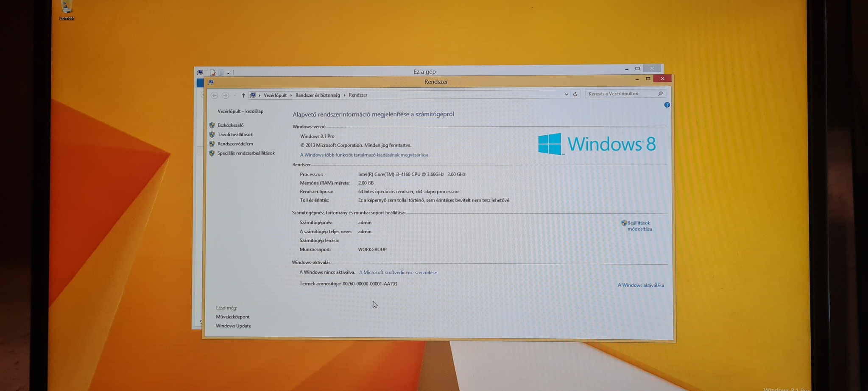Image resolution: width=868 pixels, height=391 pixels.
Task: Click the 64 bites operációs rendszer value
Action: click(x=408, y=191)
